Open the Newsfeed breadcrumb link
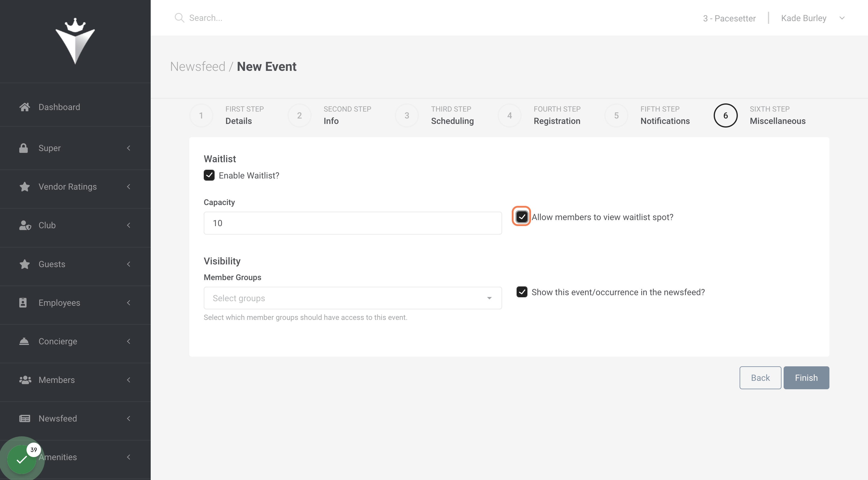868x480 pixels. point(197,66)
